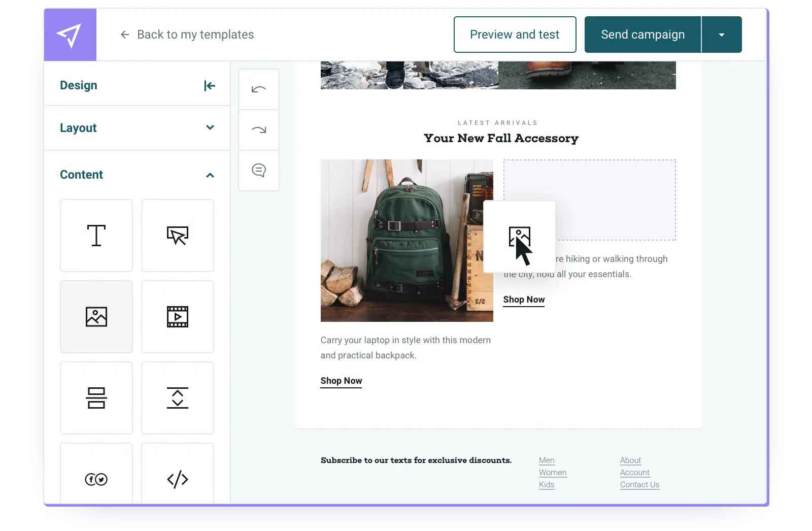Viewport: 812px width, 531px height.
Task: Open the Account footer link
Action: tap(634, 473)
